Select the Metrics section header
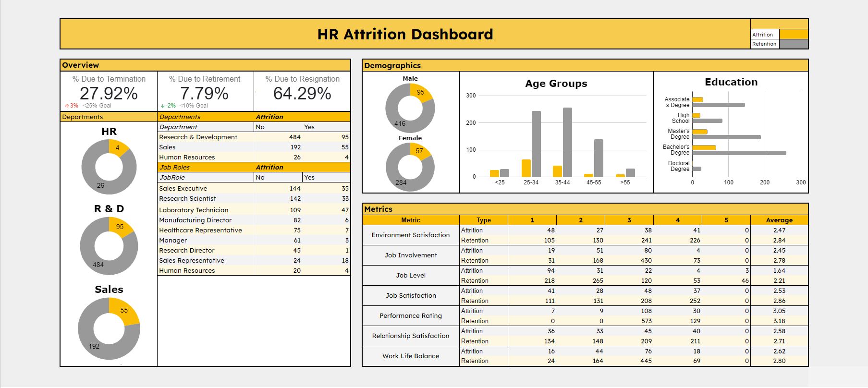868x388 pixels. coord(585,209)
